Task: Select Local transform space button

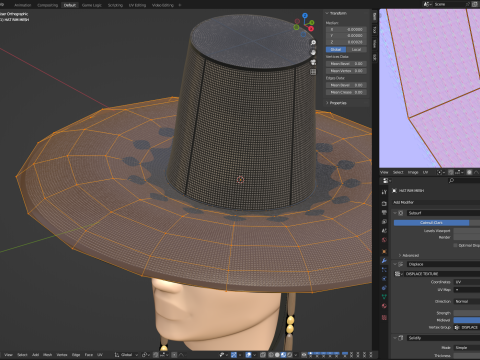Action: (x=356, y=49)
